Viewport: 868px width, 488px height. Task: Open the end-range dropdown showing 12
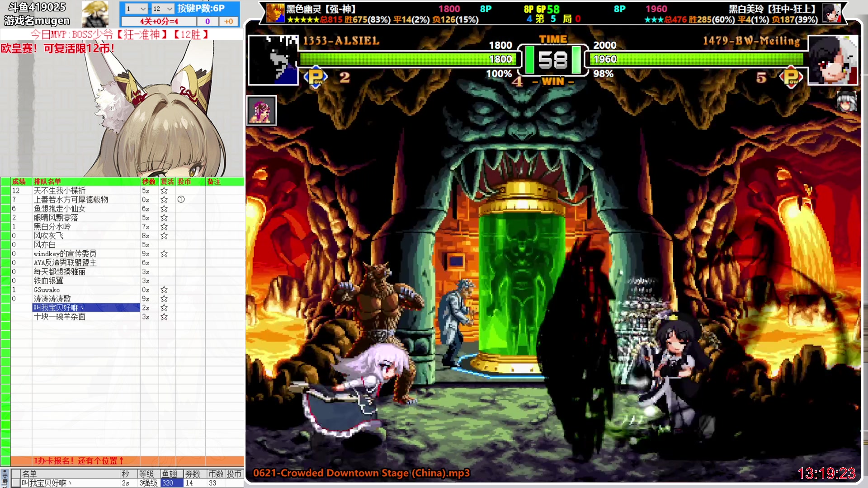point(162,9)
